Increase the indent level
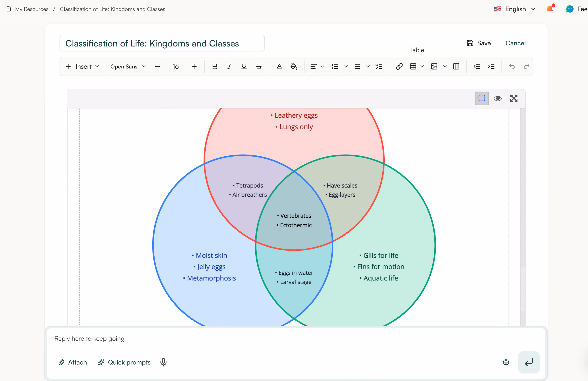This screenshot has width=588, height=381. (x=491, y=66)
